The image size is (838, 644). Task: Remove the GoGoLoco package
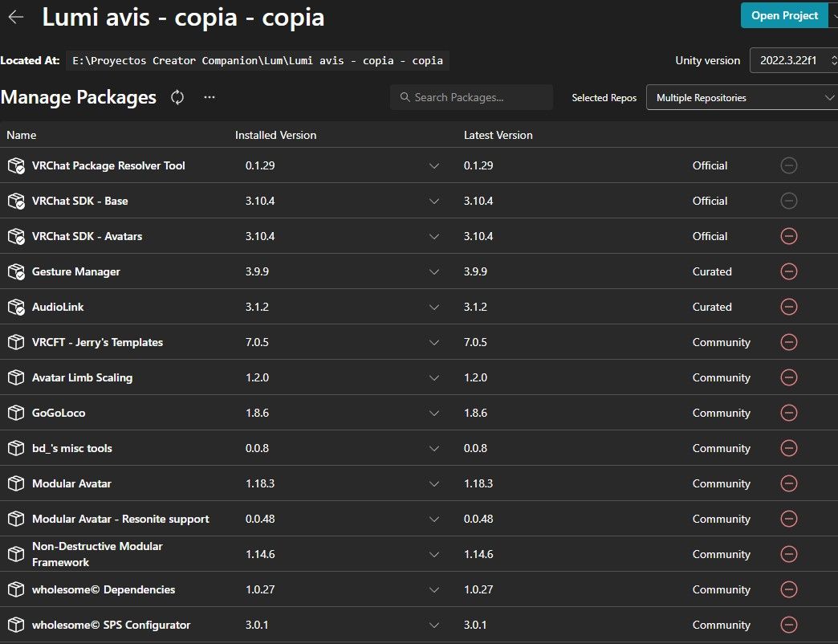click(x=789, y=413)
